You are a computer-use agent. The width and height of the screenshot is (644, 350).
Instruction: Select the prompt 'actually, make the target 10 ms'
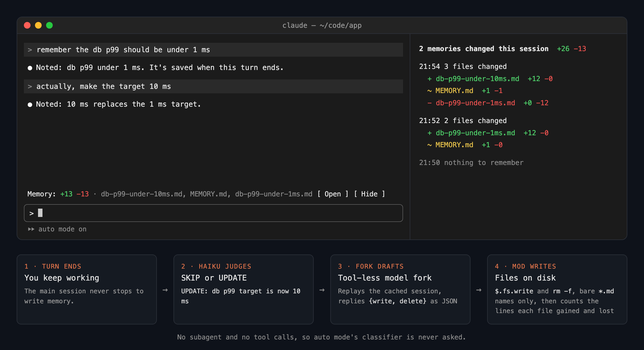tap(213, 86)
